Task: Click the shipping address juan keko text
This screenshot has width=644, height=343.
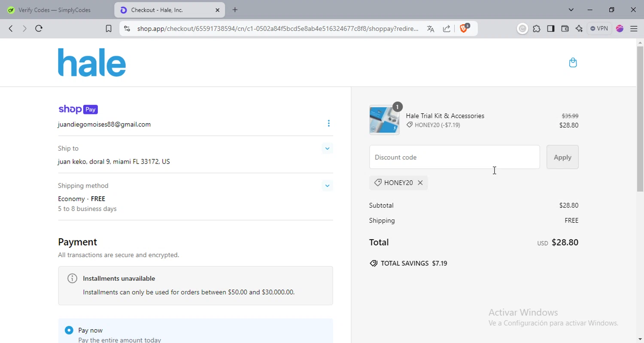Action: tap(114, 162)
